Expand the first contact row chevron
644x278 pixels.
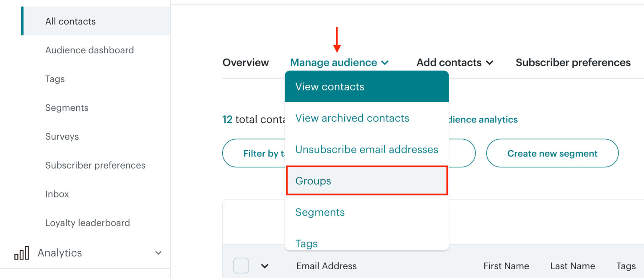265,265
